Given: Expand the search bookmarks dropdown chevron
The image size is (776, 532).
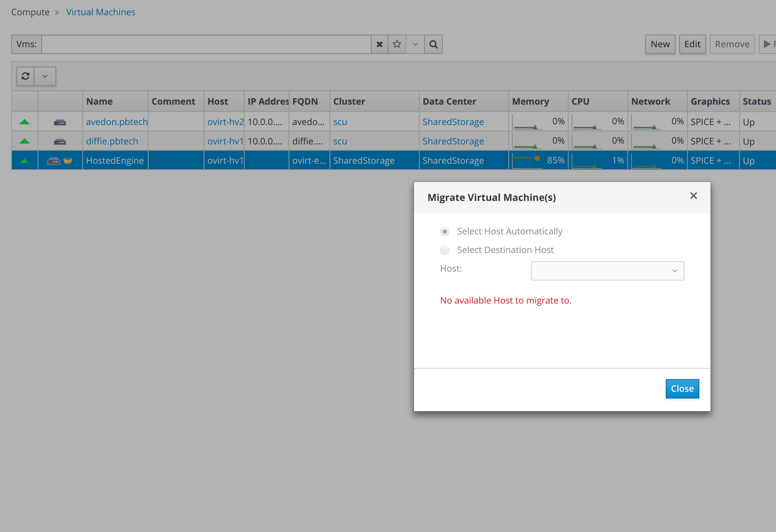Looking at the screenshot, I should coord(415,44).
